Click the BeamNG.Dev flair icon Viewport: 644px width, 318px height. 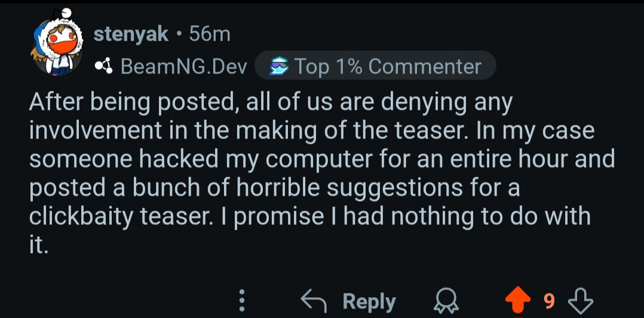(x=104, y=67)
